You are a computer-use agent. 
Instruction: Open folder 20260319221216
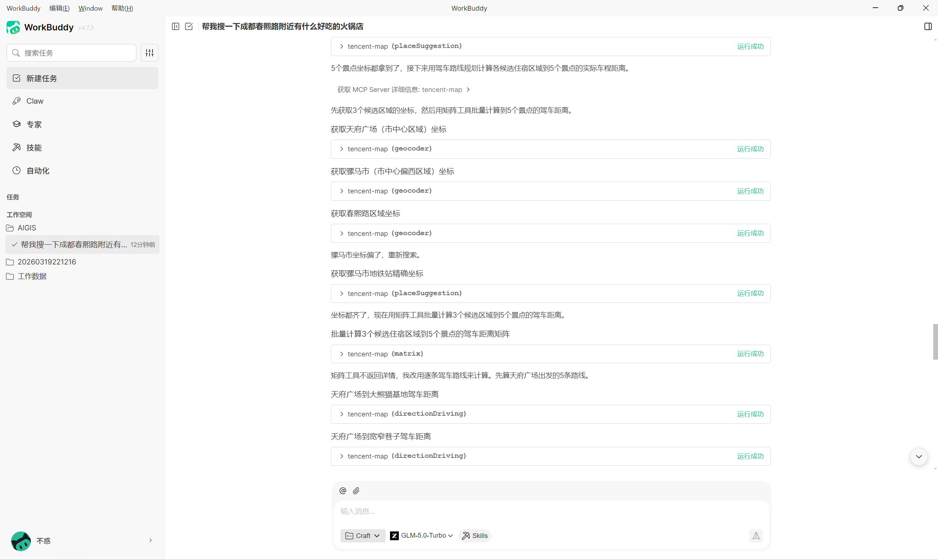pos(41,262)
